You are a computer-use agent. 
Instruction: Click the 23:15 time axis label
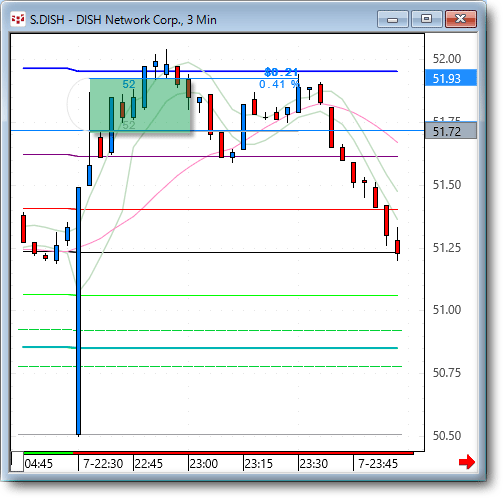pyautogui.click(x=259, y=463)
